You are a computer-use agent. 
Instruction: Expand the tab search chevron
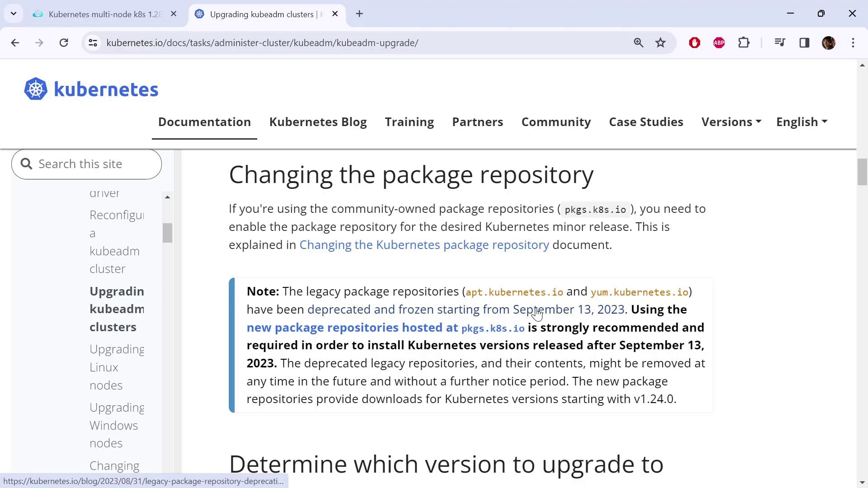14,14
